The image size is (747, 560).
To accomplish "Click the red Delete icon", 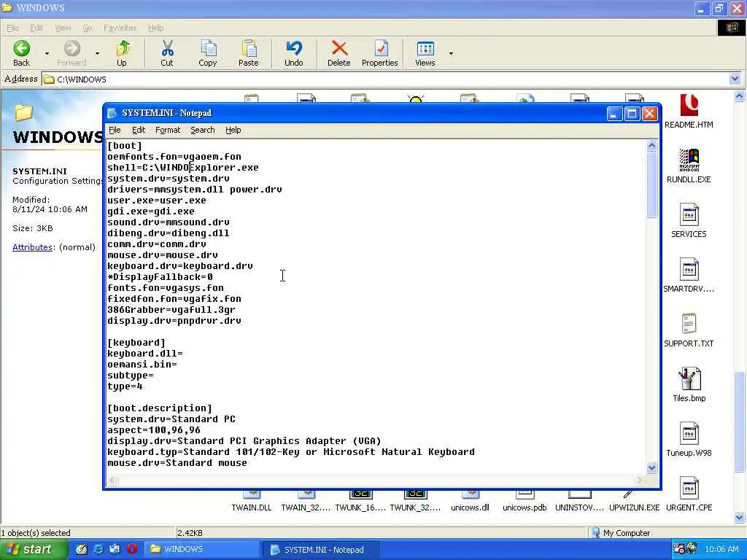I will coord(338,49).
